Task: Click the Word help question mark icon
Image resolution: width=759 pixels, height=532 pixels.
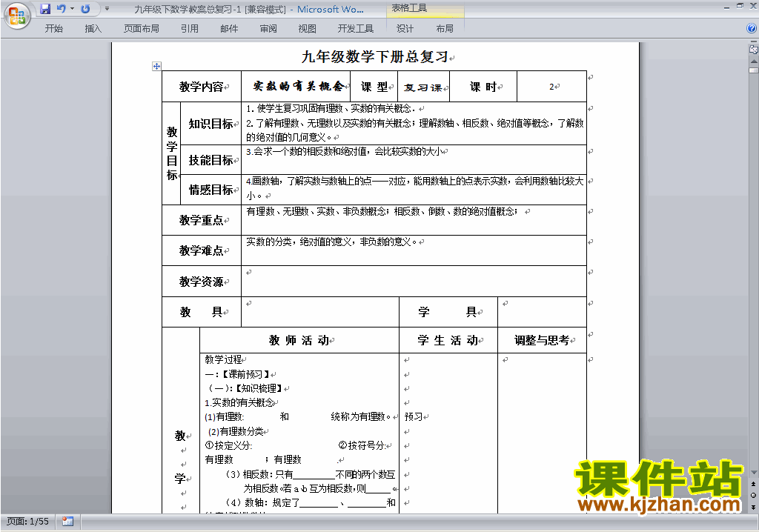Action: tap(752, 29)
